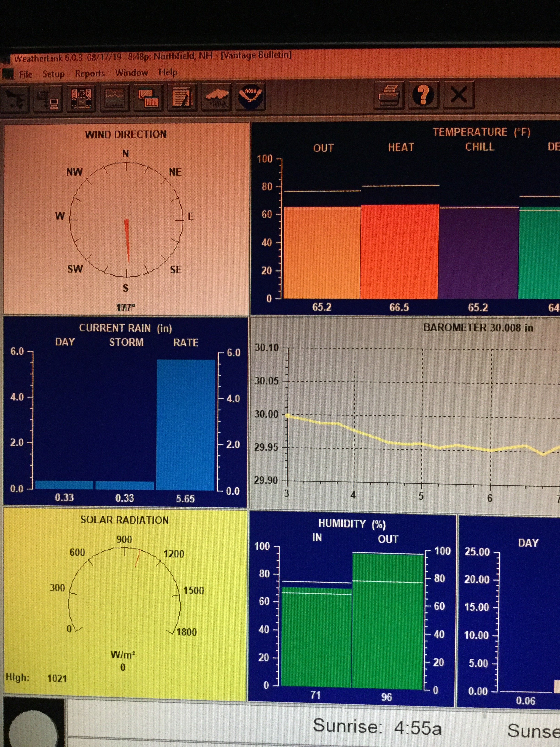Click the W/m² solar unit label
This screenshot has height=747, width=560.
(123, 655)
